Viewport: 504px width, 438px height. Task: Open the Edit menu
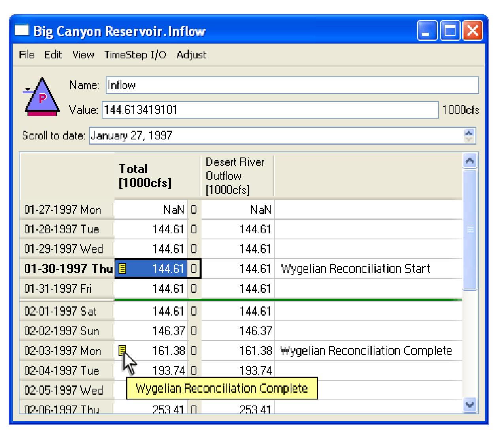[x=53, y=55]
